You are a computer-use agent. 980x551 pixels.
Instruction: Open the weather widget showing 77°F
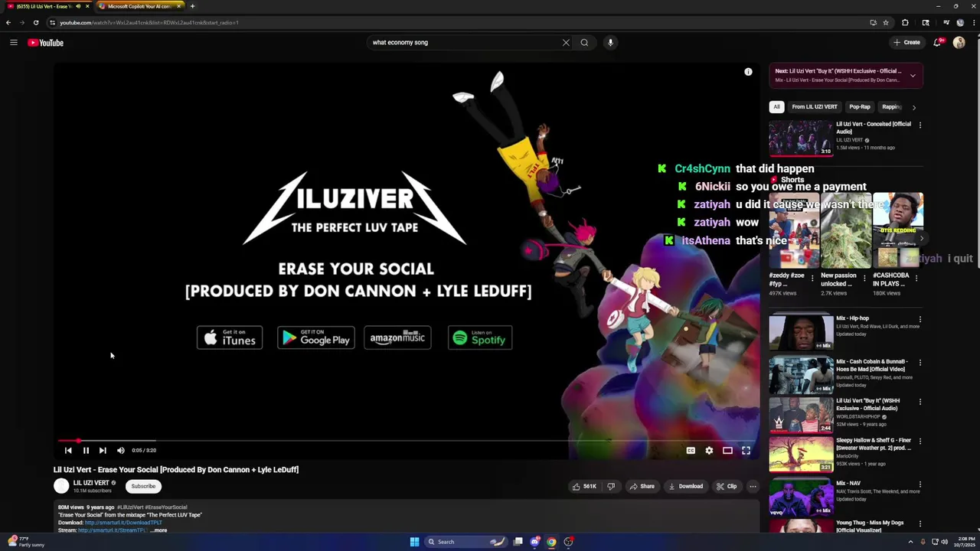tap(25, 542)
